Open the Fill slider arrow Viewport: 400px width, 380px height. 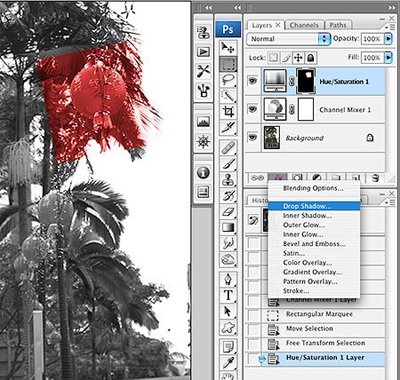389,57
